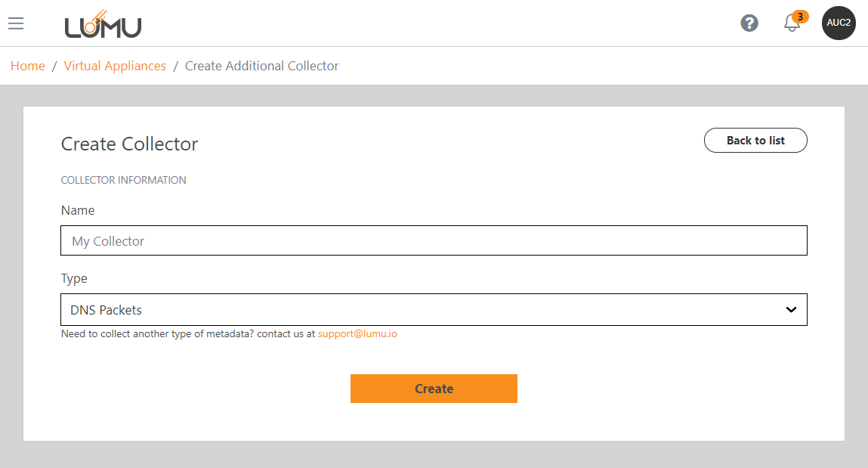
Task: Click the metadata help text below Type
Action: click(187, 333)
